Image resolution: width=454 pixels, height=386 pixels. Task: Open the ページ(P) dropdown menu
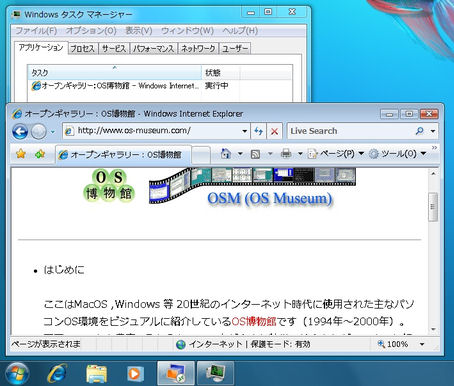click(336, 154)
